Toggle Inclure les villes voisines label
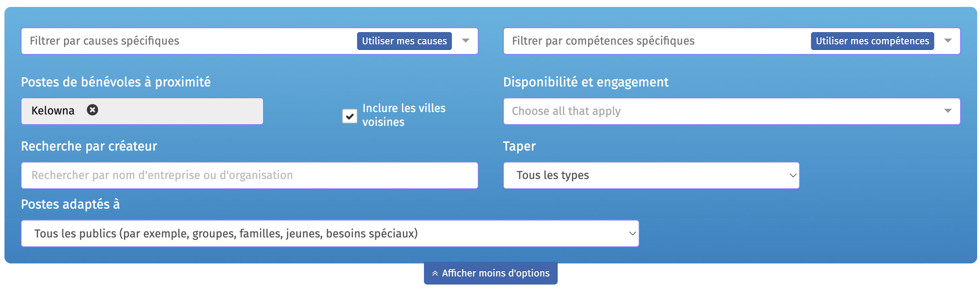Viewport: 980px width, 289px height. click(x=404, y=115)
